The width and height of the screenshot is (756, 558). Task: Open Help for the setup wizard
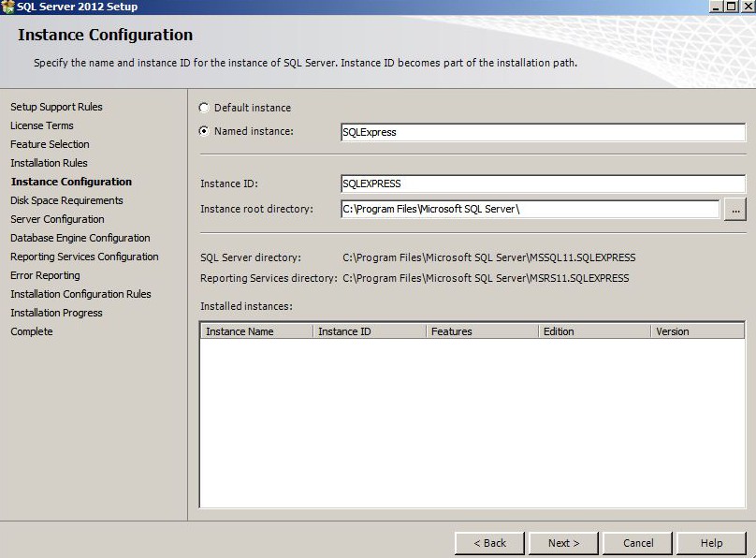click(711, 543)
